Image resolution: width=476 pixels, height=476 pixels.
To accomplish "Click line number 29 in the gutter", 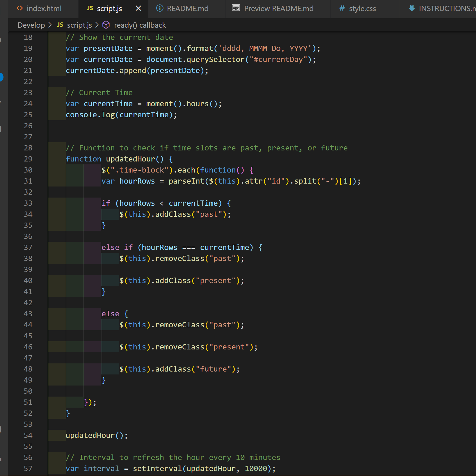I will tap(28, 159).
